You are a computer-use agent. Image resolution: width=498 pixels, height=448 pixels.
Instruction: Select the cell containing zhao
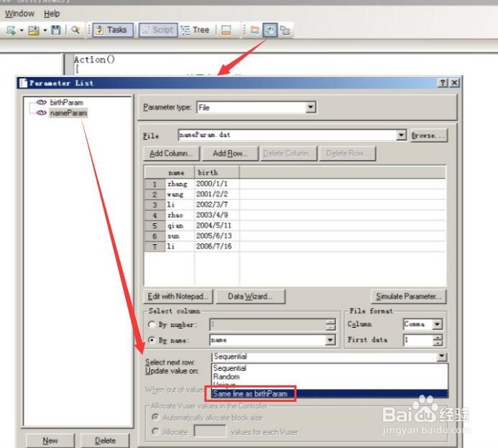(180, 215)
